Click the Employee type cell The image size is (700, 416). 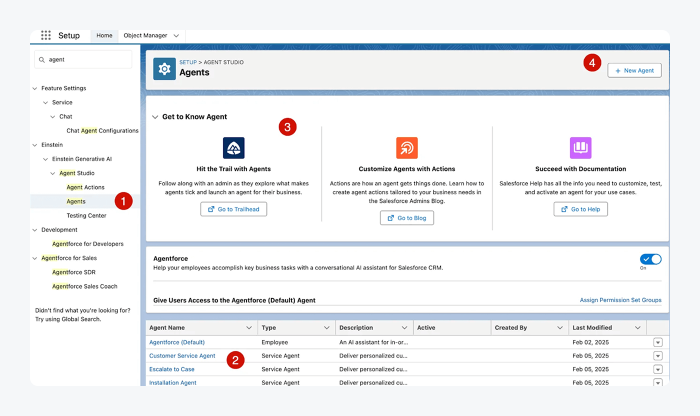point(275,342)
